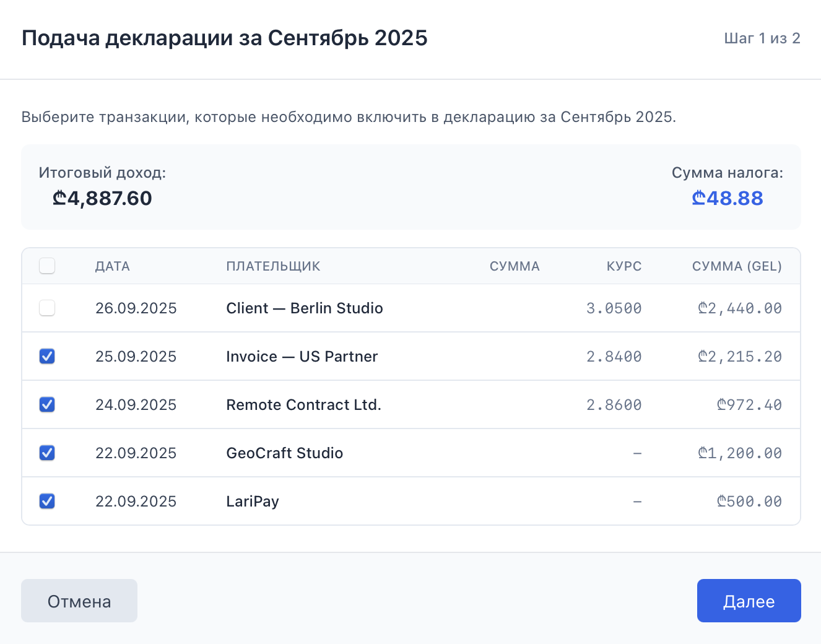Screen dimensions: 821x644
Task: Disable the GeoCraft Studio checkbox
Action: point(47,453)
